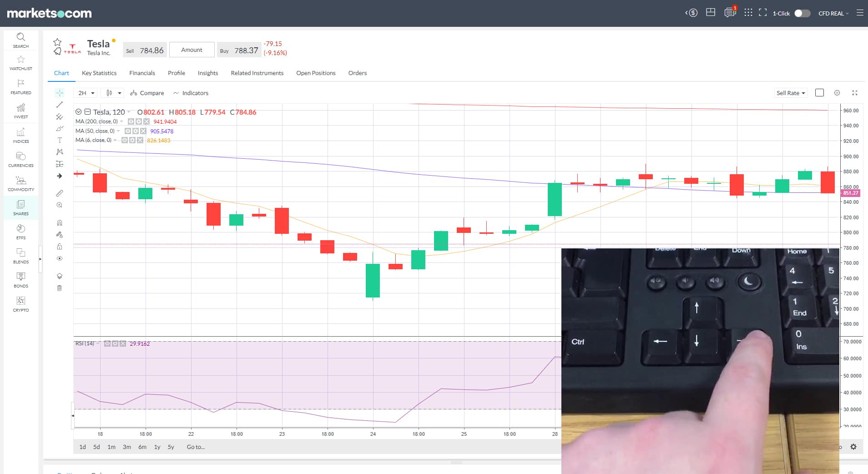The width and height of the screenshot is (868, 474).
Task: Open chart settings gear near Sell Rate
Action: click(837, 93)
